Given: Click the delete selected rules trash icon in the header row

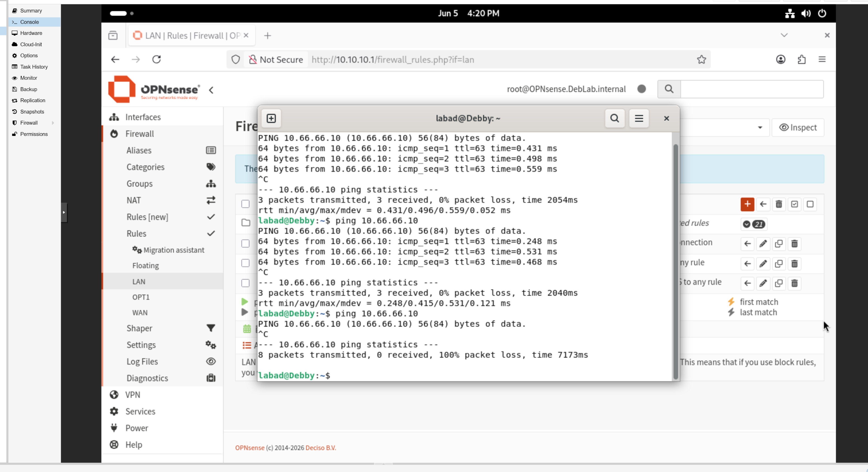Looking at the screenshot, I should tap(779, 204).
